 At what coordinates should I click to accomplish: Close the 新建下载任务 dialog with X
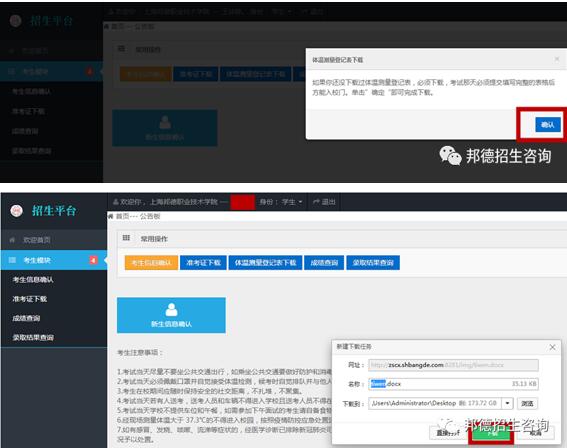(553, 347)
